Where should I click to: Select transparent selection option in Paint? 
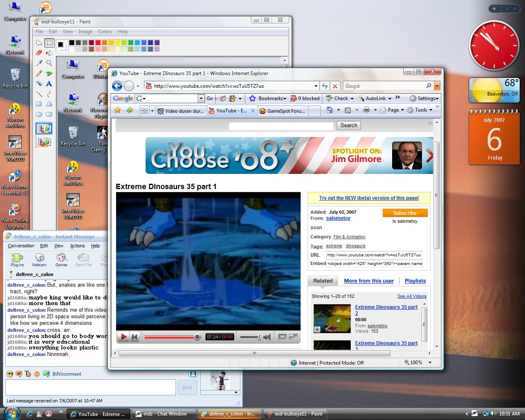[44, 142]
